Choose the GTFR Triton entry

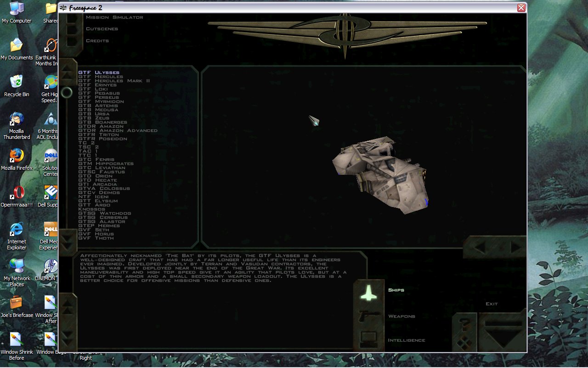coord(99,135)
